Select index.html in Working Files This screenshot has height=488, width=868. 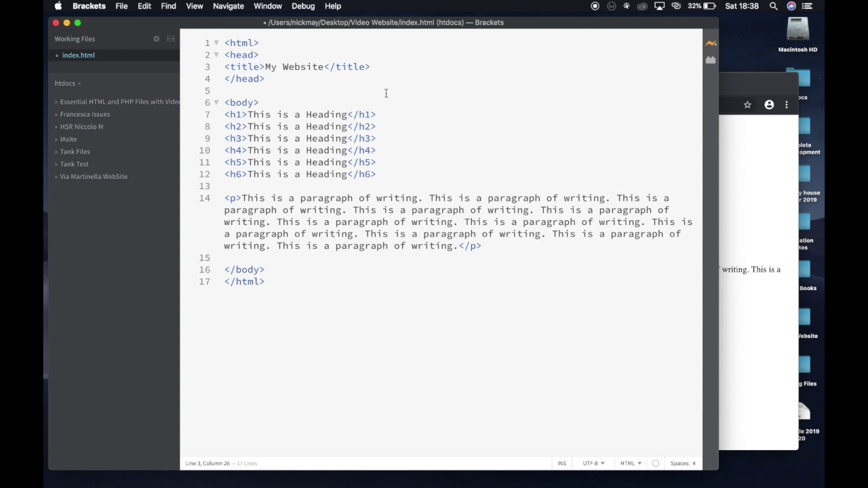[79, 56]
